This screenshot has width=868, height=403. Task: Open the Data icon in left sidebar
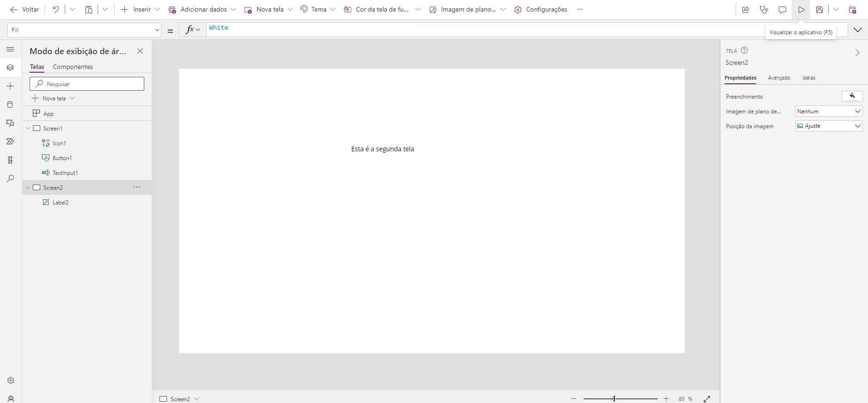click(x=10, y=105)
